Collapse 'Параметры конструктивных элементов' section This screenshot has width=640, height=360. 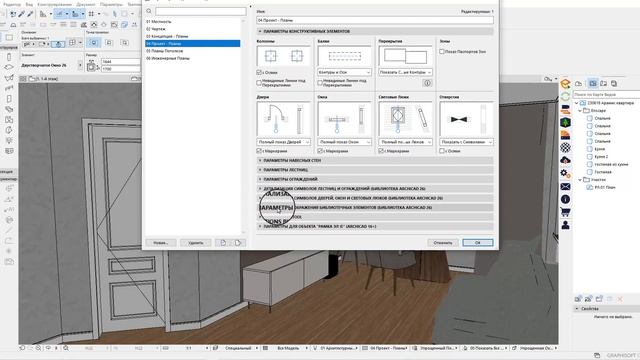tap(375, 31)
